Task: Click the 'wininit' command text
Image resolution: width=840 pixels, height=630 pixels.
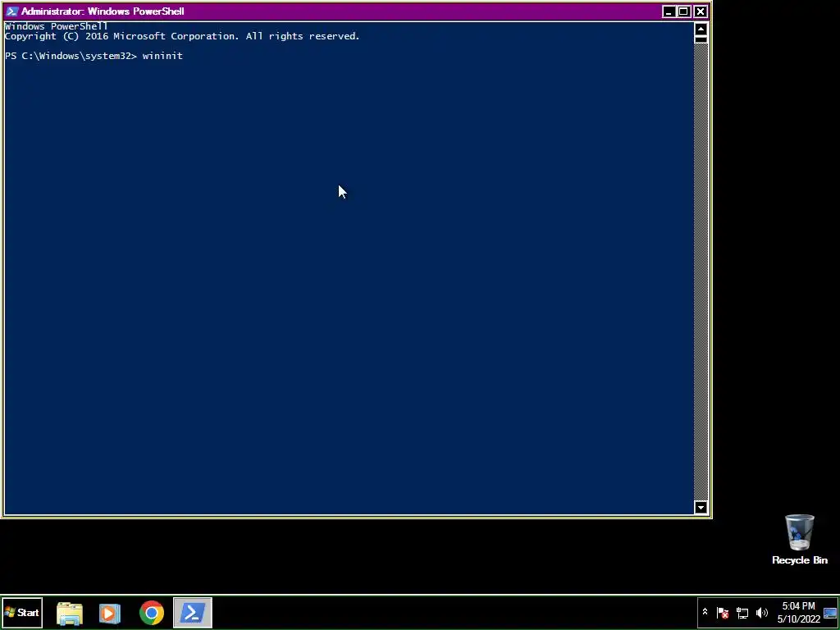Action: point(162,56)
